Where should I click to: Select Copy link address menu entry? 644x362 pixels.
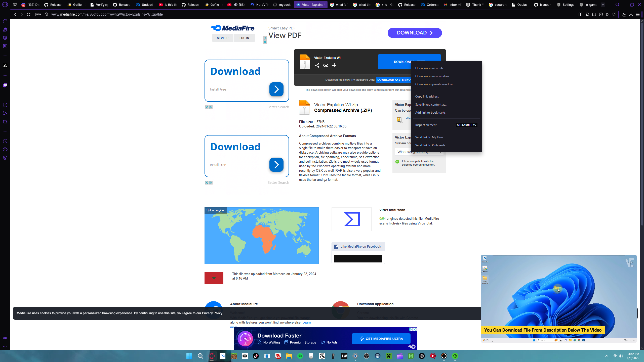427,97
